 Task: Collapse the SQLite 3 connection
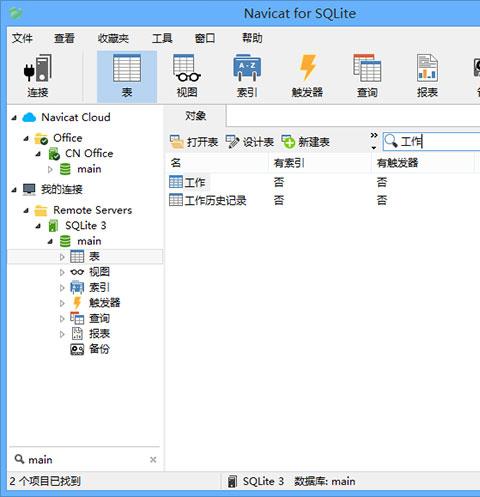(38, 226)
